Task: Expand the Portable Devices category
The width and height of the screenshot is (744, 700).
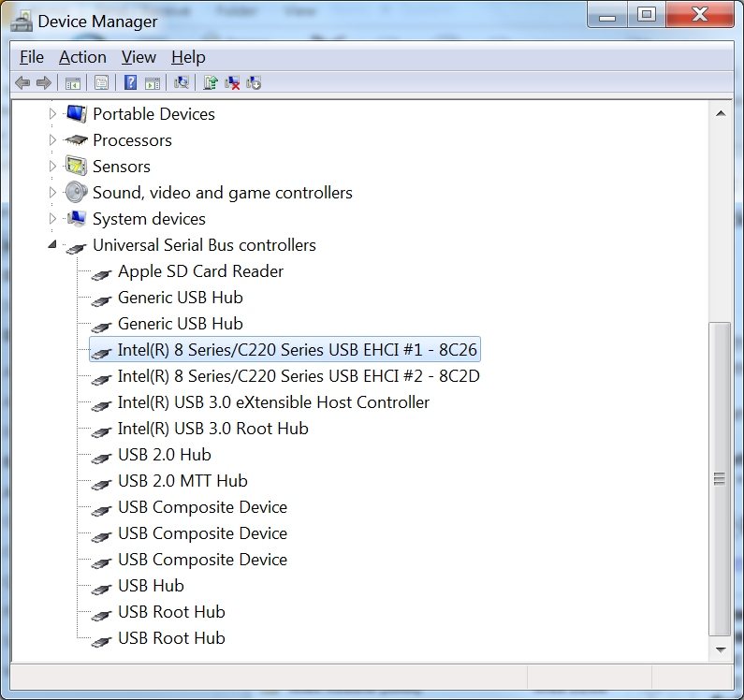Action: [x=52, y=114]
